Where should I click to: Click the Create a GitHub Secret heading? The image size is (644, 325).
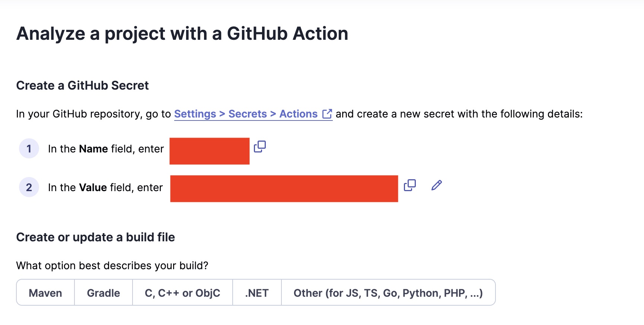[83, 86]
